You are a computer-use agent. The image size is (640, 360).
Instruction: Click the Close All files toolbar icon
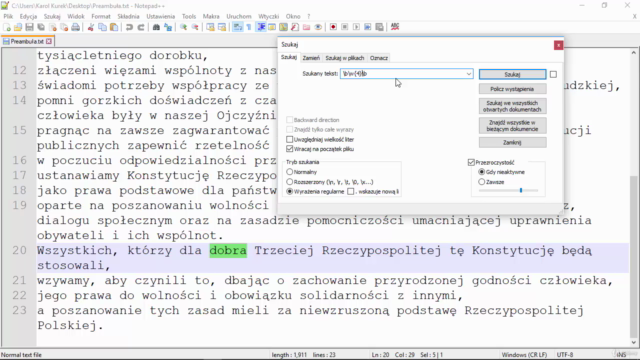click(x=64, y=27)
